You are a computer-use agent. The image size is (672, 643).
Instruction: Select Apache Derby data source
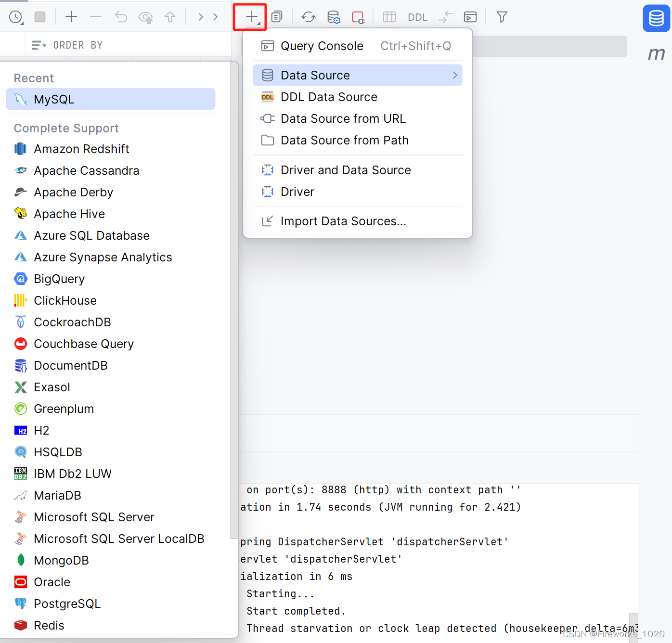pos(111,192)
